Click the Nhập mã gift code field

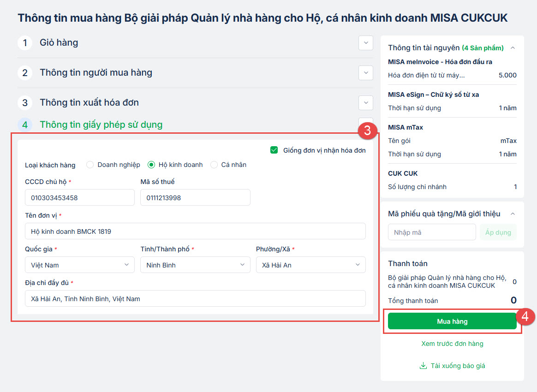[x=431, y=232]
